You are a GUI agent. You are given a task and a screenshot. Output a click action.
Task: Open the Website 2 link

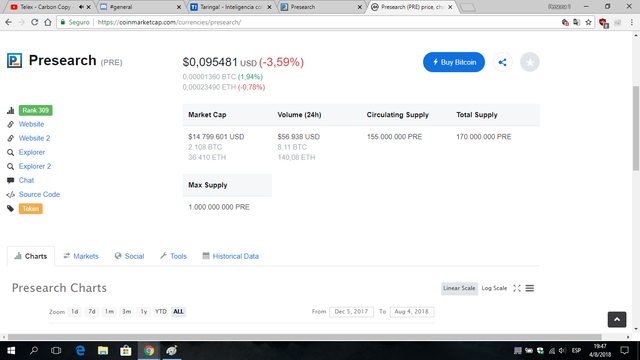pyautogui.click(x=34, y=138)
